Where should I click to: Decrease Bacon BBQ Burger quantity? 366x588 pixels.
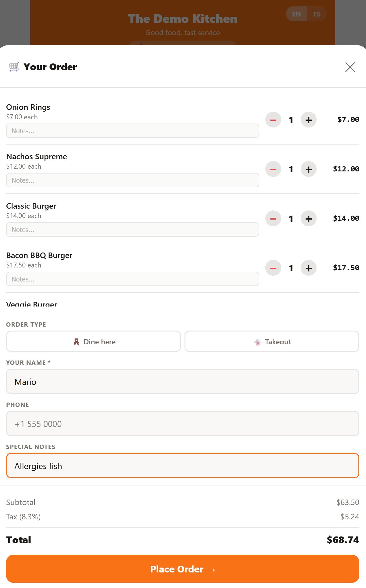(273, 268)
